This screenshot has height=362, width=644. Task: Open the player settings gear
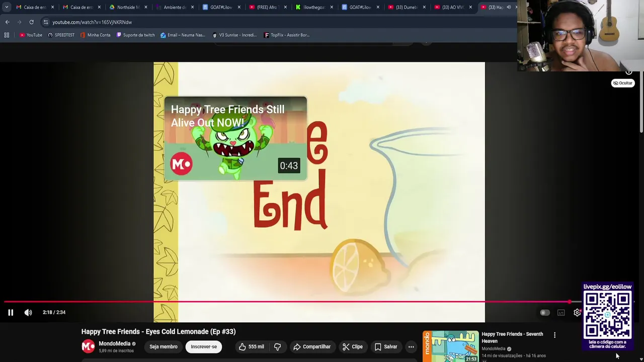click(x=577, y=313)
